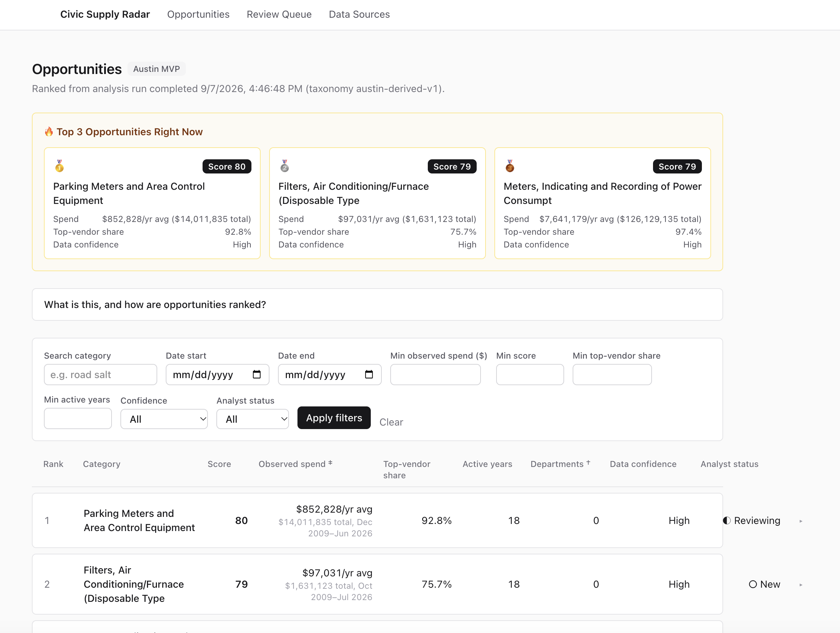Click the Austin MVP badge
The width and height of the screenshot is (840, 633).
(x=157, y=69)
